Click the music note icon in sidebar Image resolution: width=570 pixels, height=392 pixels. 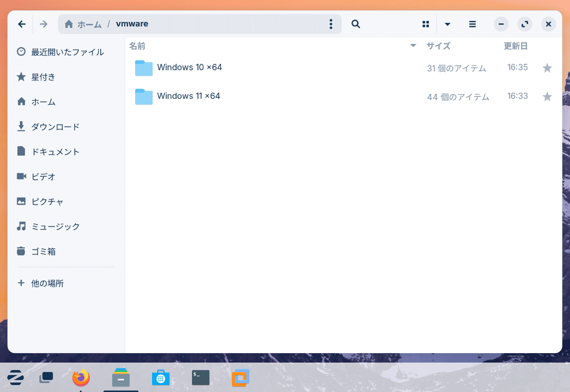click(21, 226)
